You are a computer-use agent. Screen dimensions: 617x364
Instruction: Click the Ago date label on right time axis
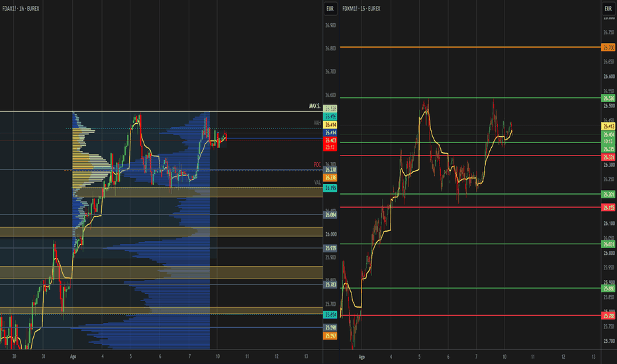pos(361,357)
